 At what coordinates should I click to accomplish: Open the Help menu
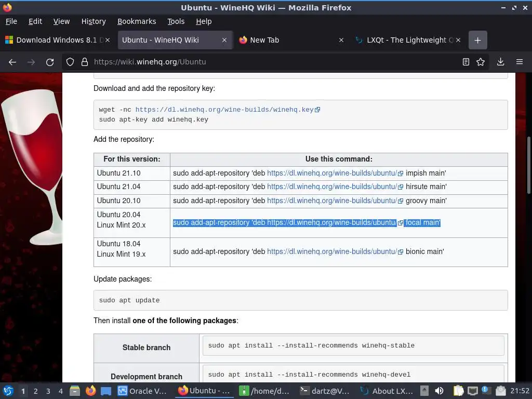(204, 21)
